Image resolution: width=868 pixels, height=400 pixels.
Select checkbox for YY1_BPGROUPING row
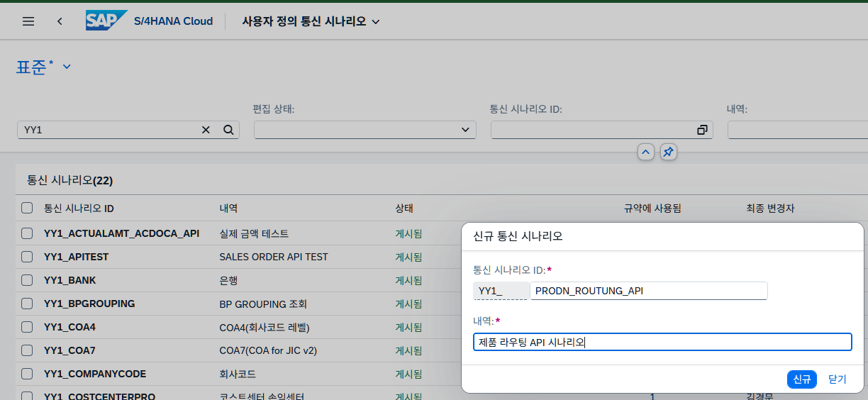click(x=27, y=304)
